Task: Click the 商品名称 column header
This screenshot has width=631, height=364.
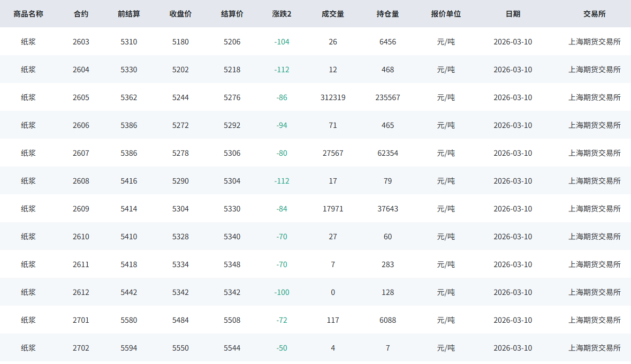Action: point(28,14)
